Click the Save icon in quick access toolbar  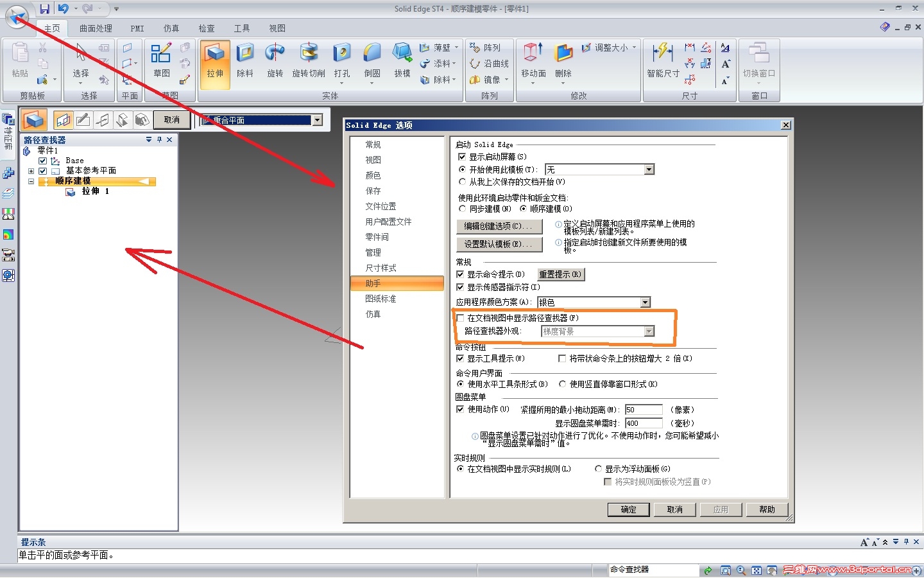pyautogui.click(x=44, y=9)
